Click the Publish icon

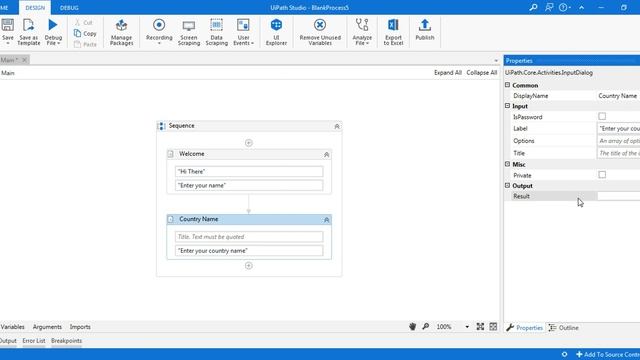pyautogui.click(x=424, y=25)
